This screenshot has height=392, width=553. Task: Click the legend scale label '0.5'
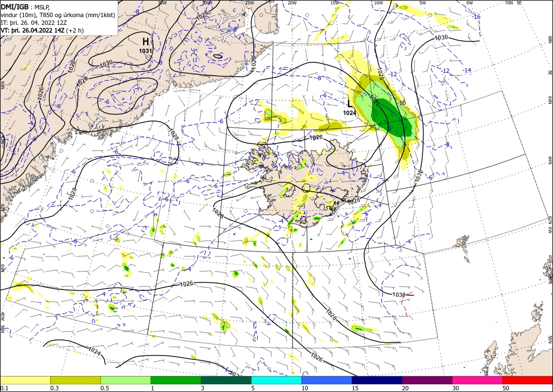pos(105,388)
